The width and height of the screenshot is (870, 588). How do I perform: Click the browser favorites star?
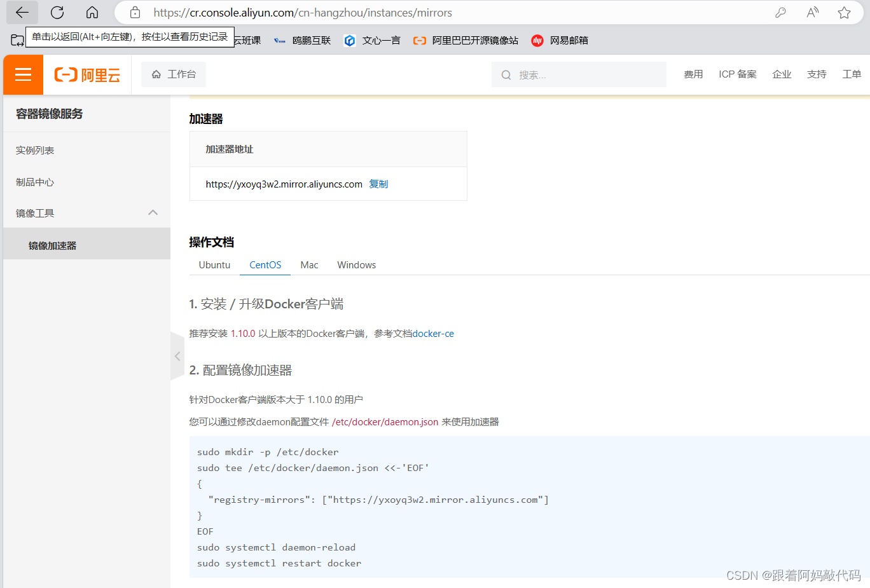click(x=844, y=12)
